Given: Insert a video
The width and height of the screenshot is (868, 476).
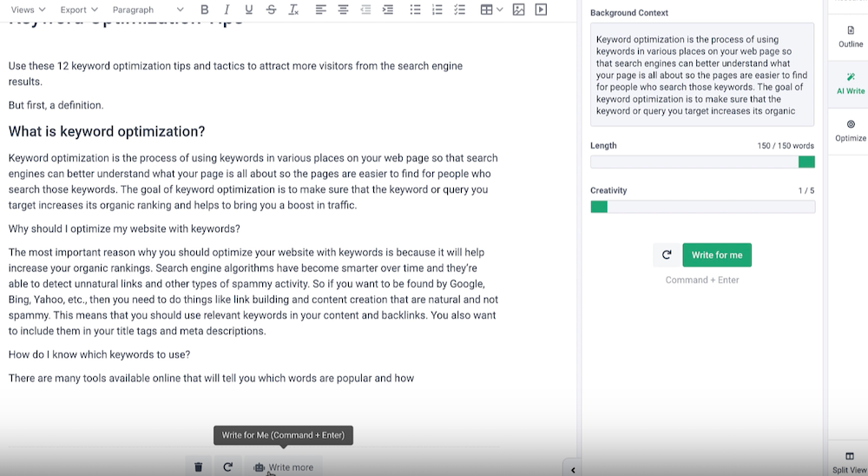Looking at the screenshot, I should pyautogui.click(x=541, y=10).
